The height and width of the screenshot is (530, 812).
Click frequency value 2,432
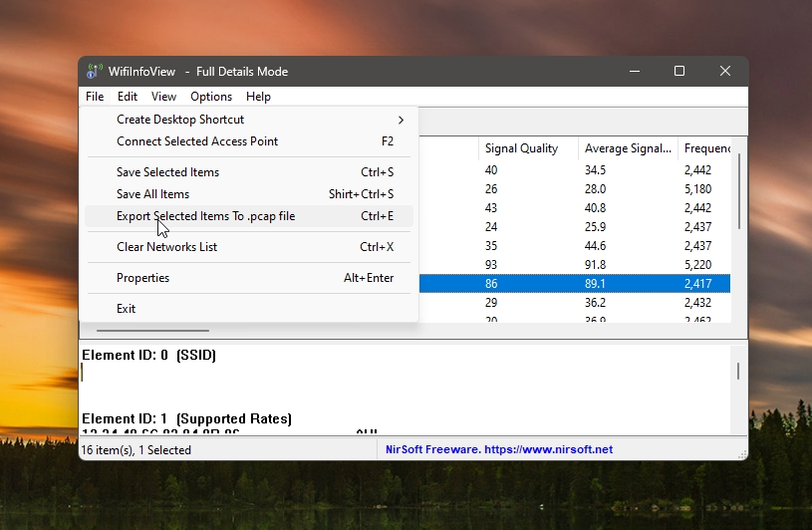[697, 303]
